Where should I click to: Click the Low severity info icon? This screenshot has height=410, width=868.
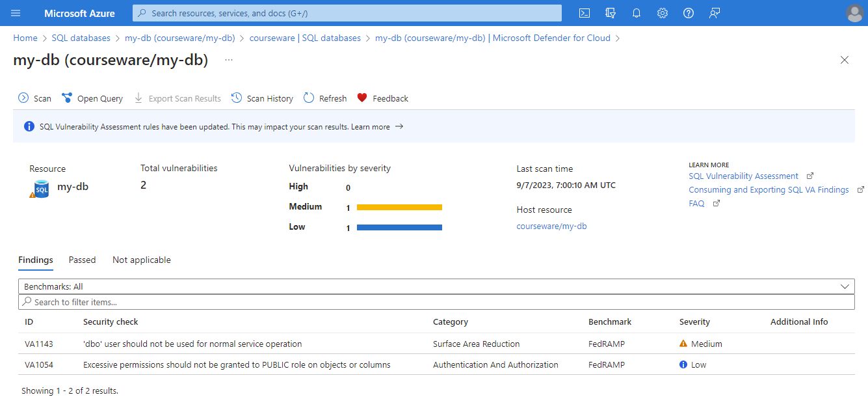click(683, 364)
